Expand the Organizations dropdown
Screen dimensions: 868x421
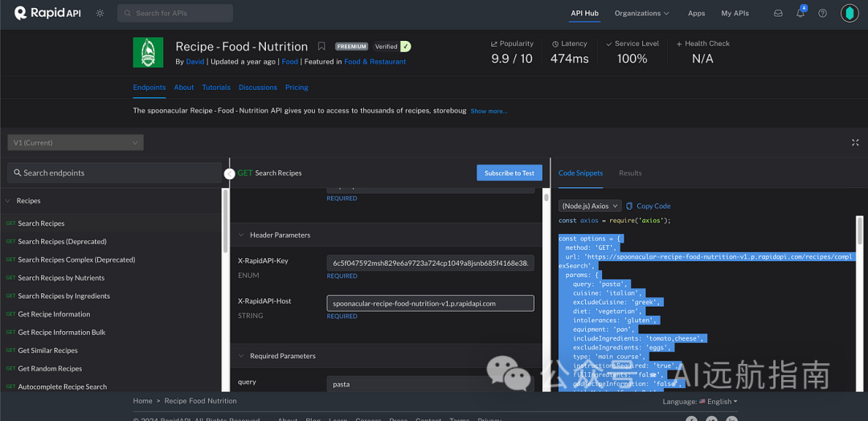641,14
